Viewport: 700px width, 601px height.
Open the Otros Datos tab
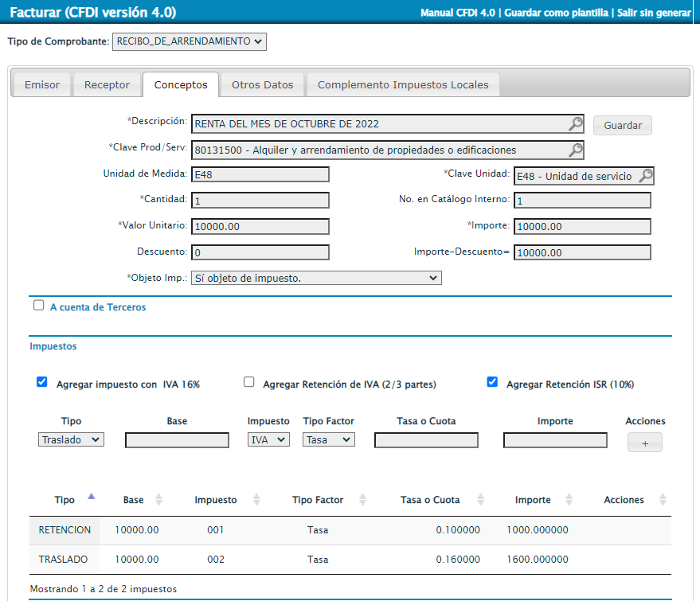click(263, 84)
